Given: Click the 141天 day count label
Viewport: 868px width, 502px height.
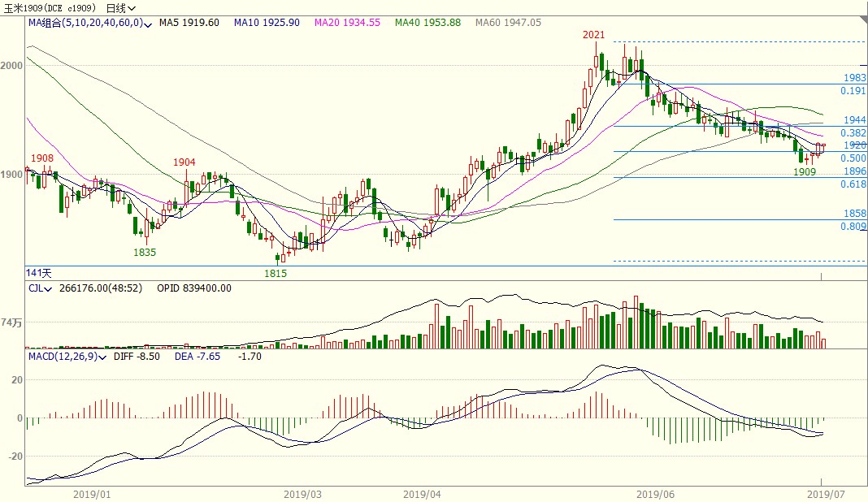Looking at the screenshot, I should [x=39, y=272].
